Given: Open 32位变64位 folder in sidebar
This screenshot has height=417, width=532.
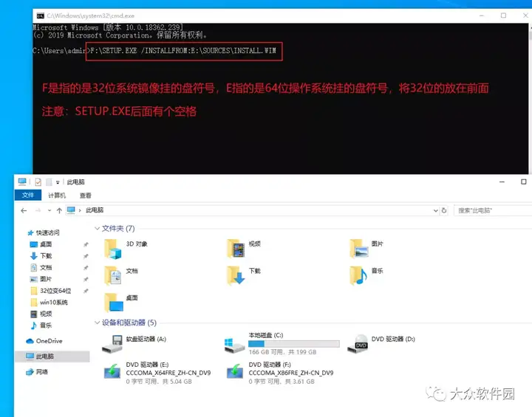Looking at the screenshot, I should click(x=55, y=291).
